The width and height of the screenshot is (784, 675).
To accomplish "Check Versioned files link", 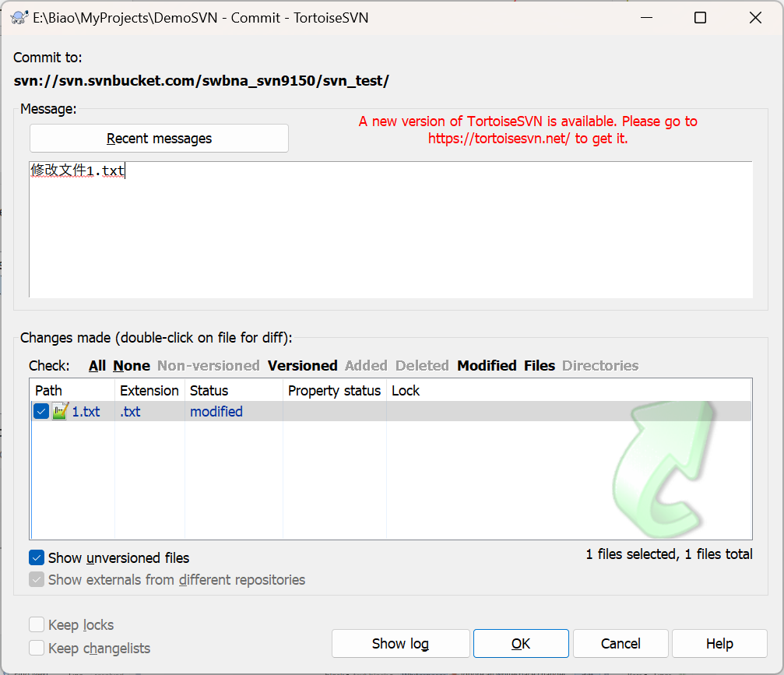I will 303,365.
